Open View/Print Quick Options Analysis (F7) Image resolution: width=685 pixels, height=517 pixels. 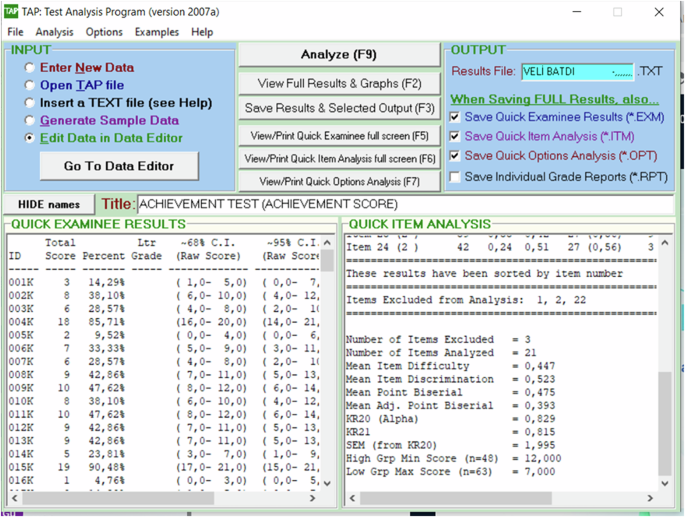point(339,182)
